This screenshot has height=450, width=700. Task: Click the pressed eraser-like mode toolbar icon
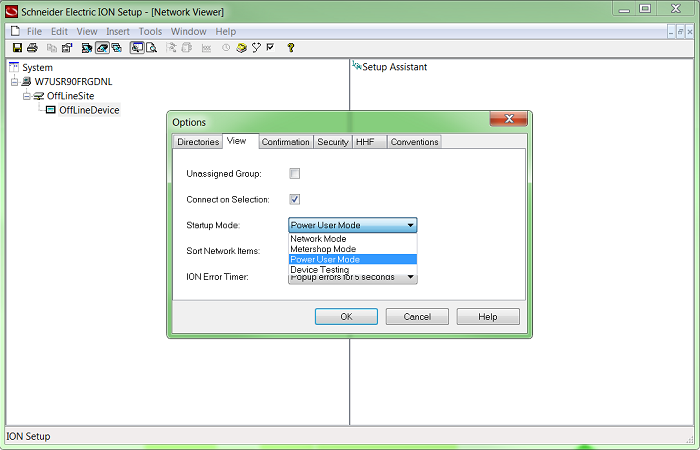click(102, 48)
